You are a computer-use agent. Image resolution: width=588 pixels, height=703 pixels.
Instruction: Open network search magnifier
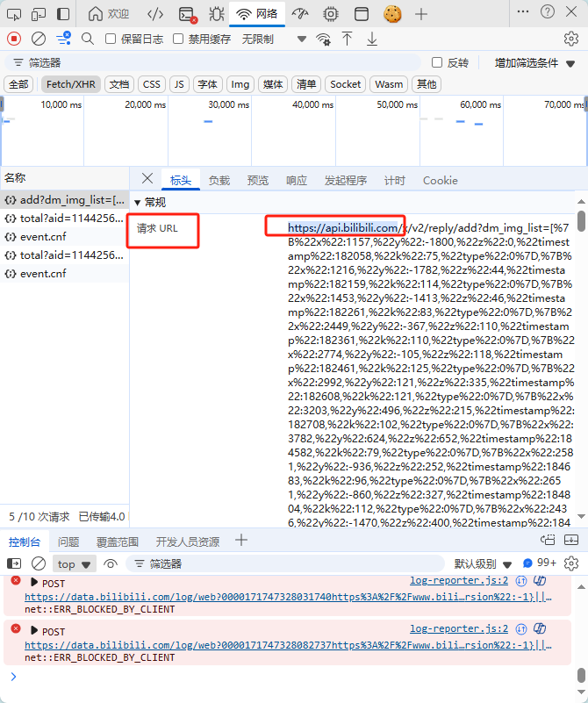[88, 39]
